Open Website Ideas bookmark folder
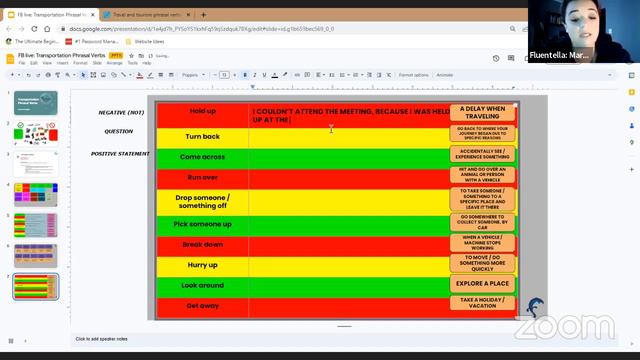Screen dimensions: 640x360 [145, 42]
